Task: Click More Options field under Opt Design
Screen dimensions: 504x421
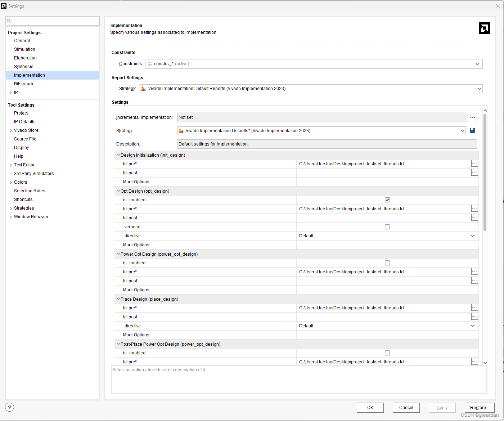Action: tap(387, 245)
